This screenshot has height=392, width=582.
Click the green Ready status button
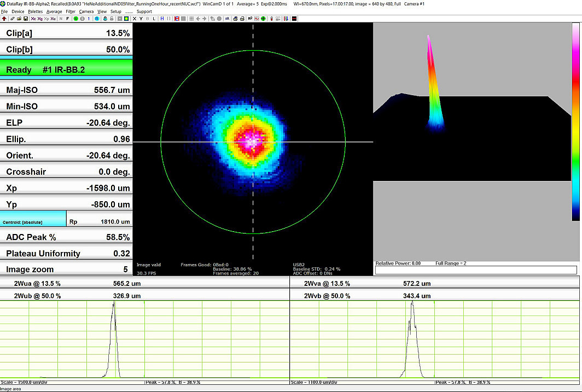[x=66, y=70]
